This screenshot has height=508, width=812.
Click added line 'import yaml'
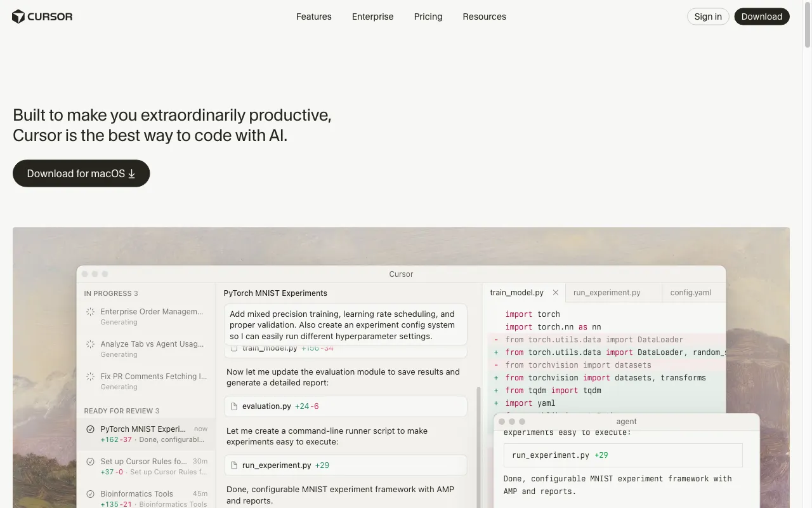tap(530, 403)
